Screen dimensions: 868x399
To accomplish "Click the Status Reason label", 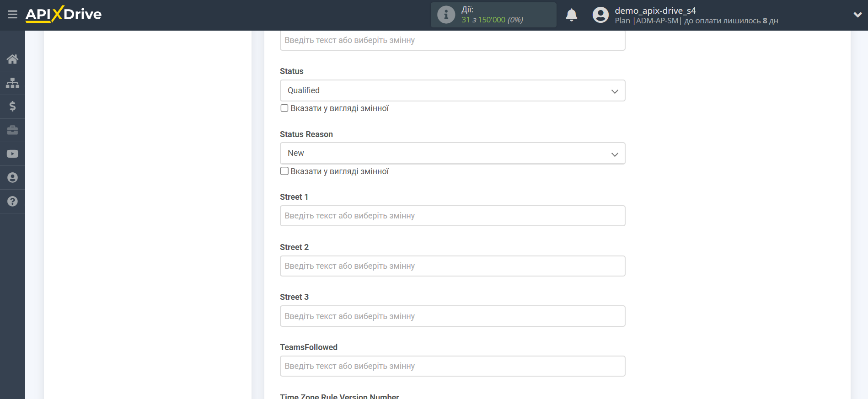I will tap(306, 134).
